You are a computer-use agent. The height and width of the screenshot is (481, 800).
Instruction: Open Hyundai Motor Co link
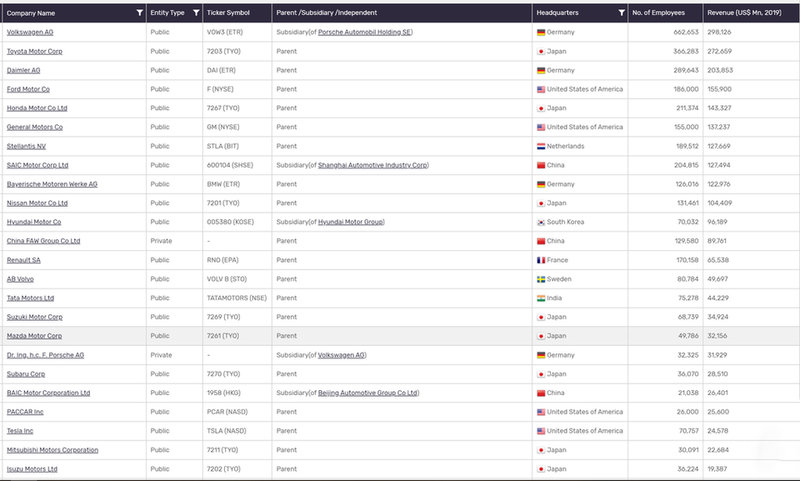34,222
